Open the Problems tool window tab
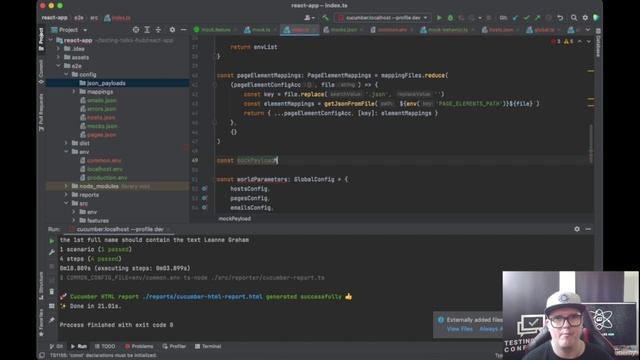 tap(139, 346)
